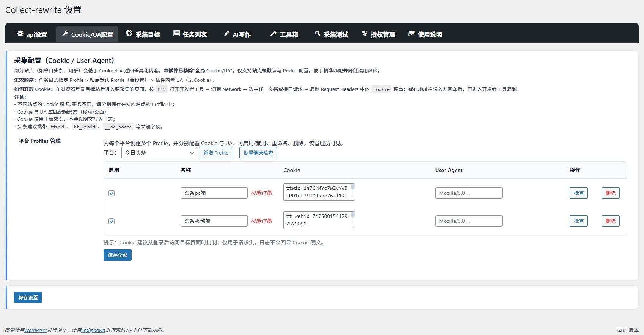The width and height of the screenshot is (644, 335).
Task: Open the WordPress link in footer
Action: click(x=36, y=330)
